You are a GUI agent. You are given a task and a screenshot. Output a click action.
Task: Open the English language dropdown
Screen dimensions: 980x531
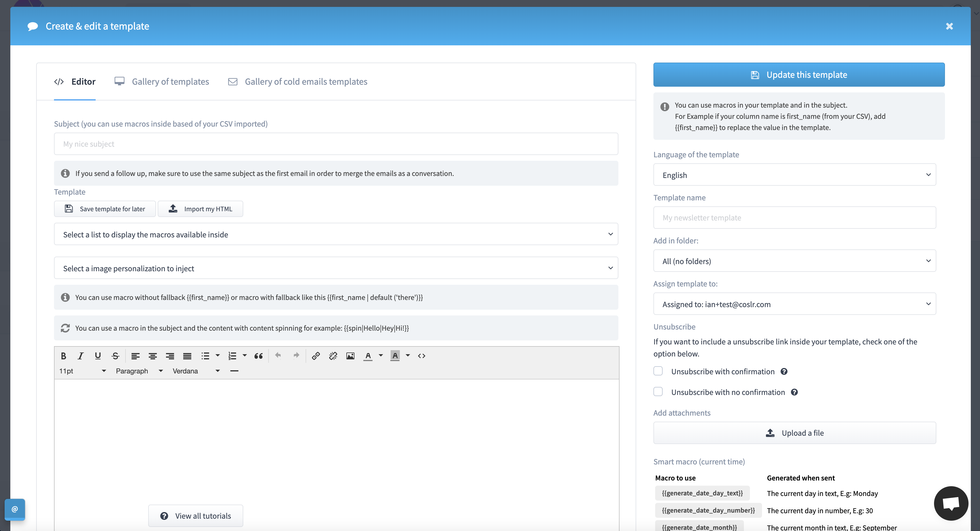794,175
